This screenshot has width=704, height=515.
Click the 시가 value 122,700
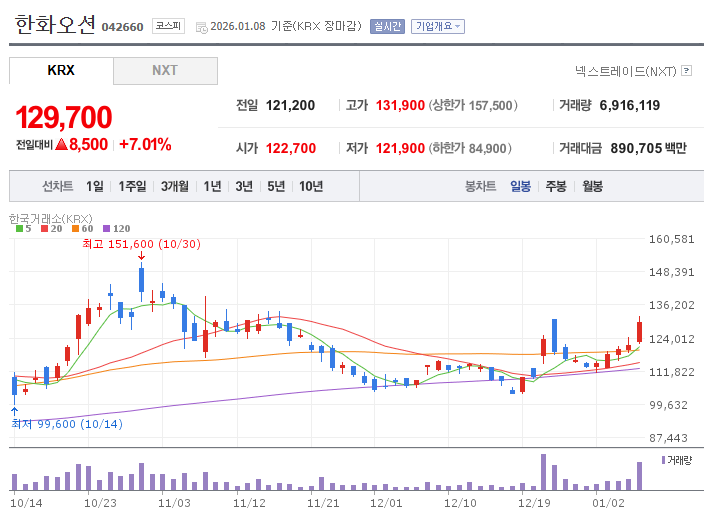pyautogui.click(x=290, y=148)
